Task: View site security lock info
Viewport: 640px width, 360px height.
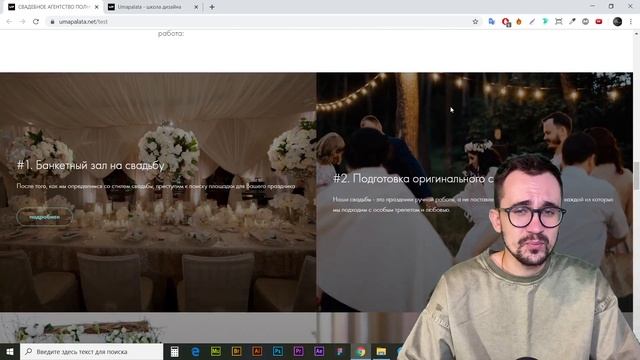Action: click(52, 22)
